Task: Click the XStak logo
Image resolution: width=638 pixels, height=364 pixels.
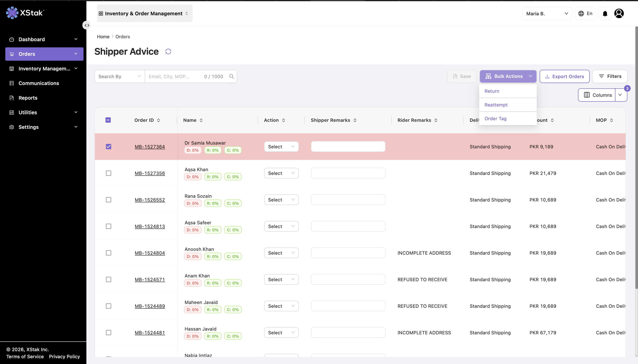Action: [25, 13]
